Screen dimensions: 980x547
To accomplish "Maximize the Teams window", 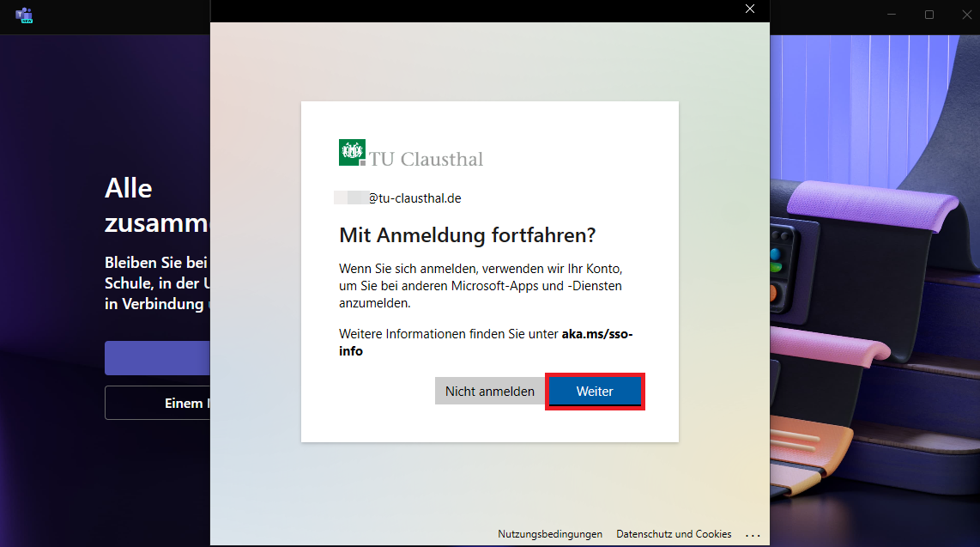I will pos(929,15).
